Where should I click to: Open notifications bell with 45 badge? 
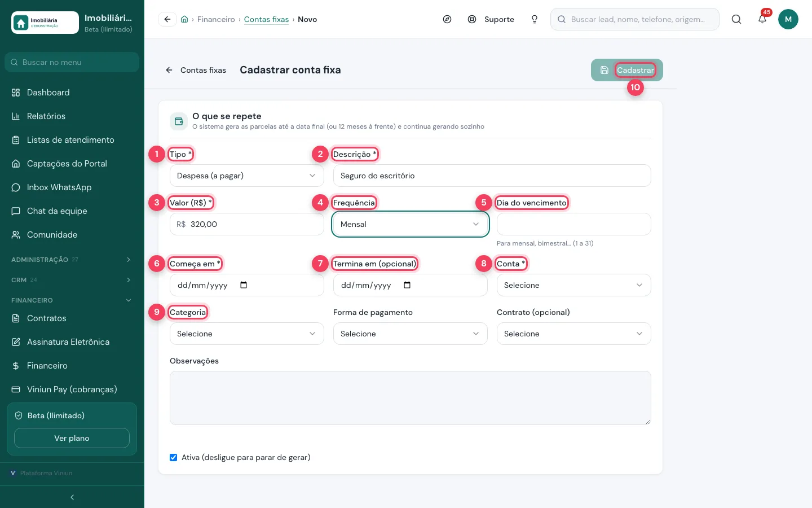coord(762,19)
